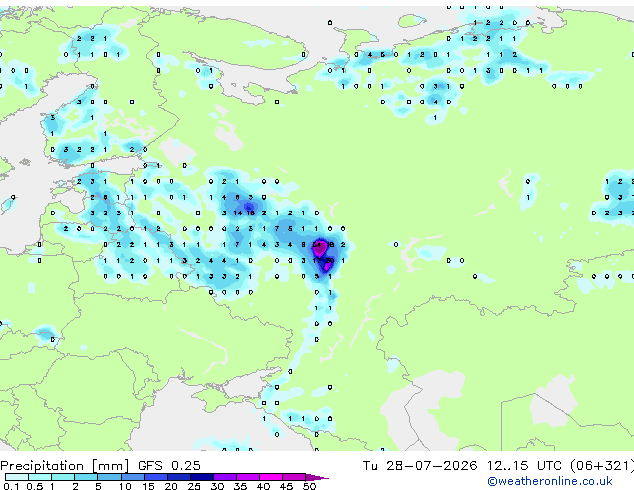
Task: Select the legend swatch between 45 and 50
Action: pyautogui.click(x=294, y=477)
